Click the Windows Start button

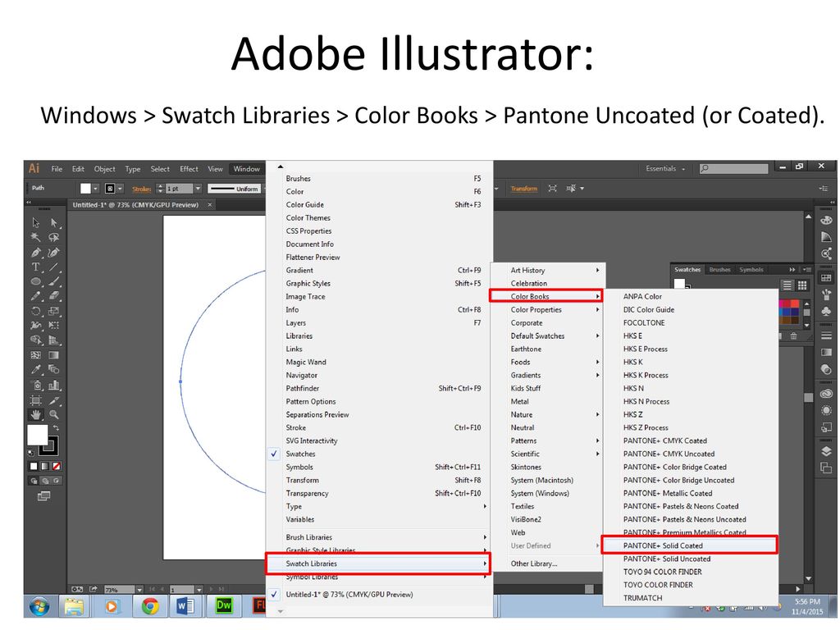pos(39,606)
